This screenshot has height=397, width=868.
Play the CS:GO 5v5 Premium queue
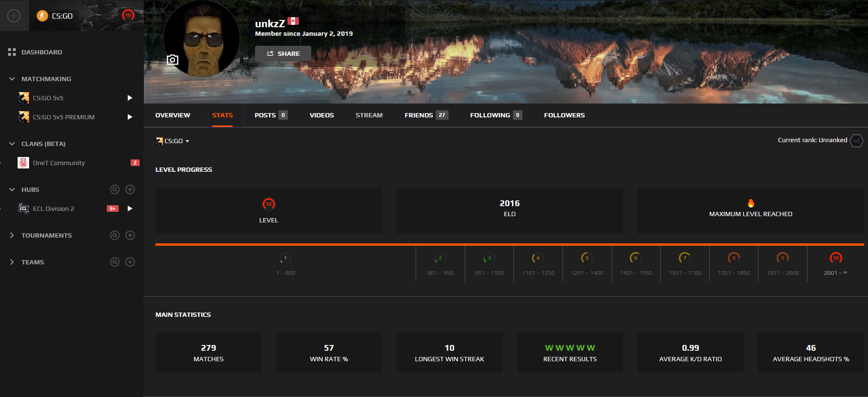pyautogui.click(x=130, y=117)
